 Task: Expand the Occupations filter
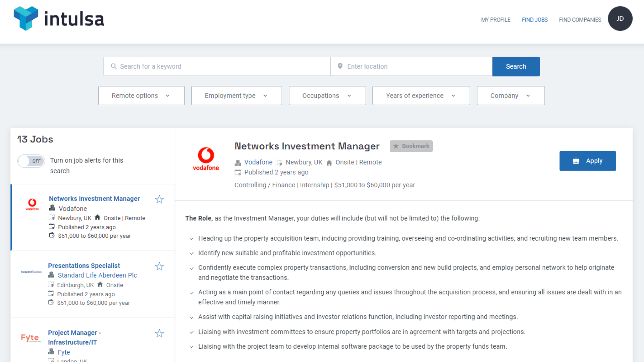[x=327, y=96]
